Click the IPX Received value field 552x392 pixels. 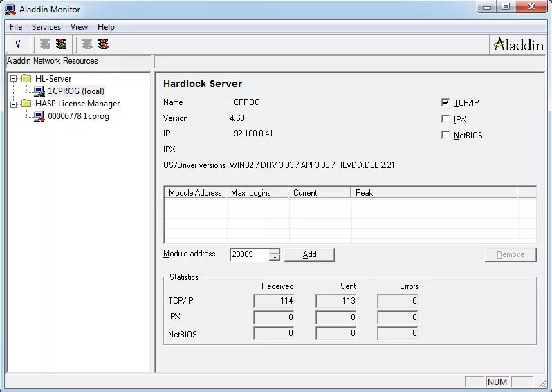[x=273, y=317]
